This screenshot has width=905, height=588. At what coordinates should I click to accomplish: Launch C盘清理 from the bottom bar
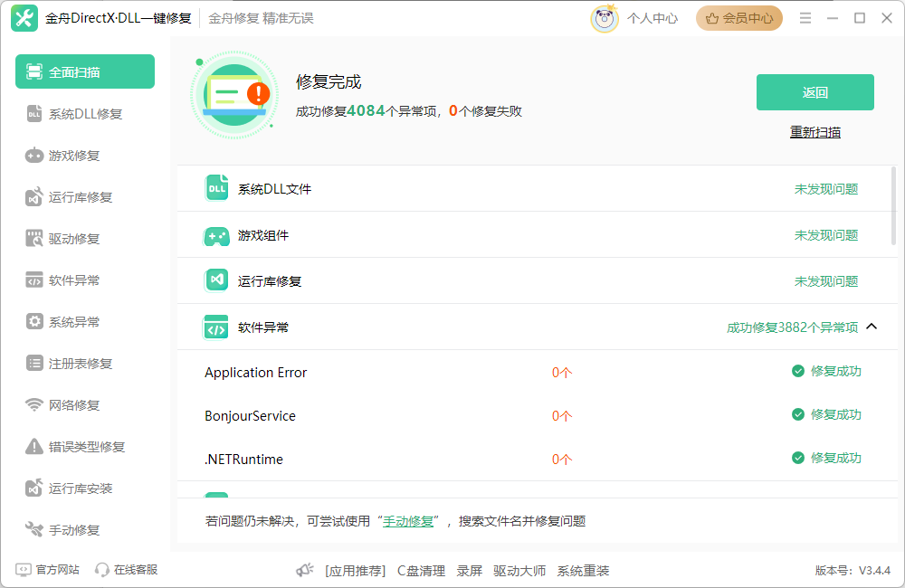421,570
